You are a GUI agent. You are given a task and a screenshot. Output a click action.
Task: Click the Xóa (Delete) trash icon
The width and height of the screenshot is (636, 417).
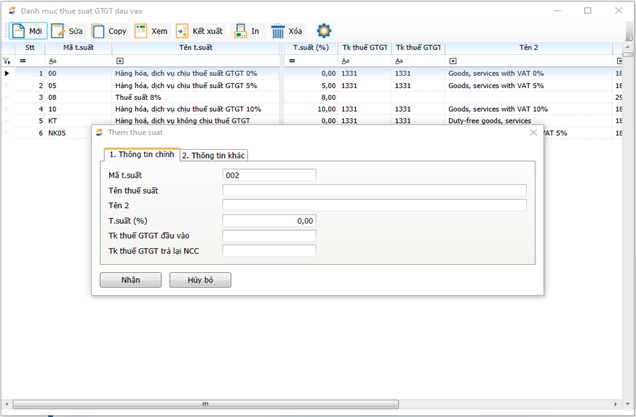[278, 31]
